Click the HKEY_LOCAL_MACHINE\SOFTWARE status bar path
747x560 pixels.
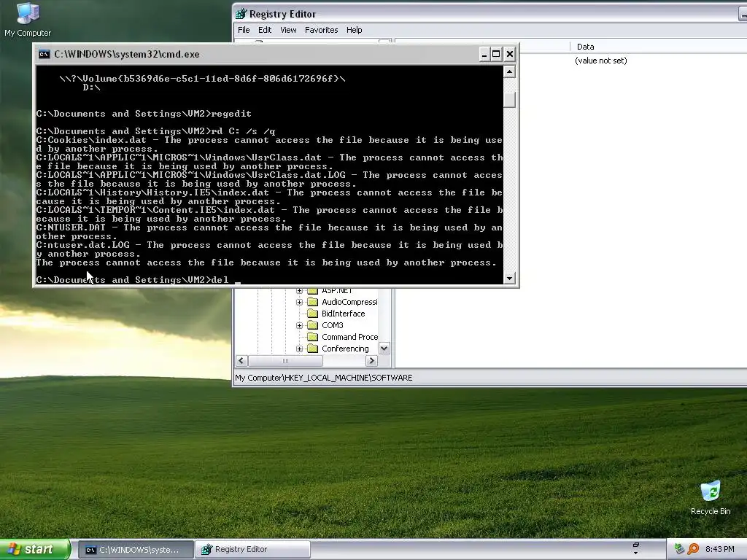[x=323, y=378]
